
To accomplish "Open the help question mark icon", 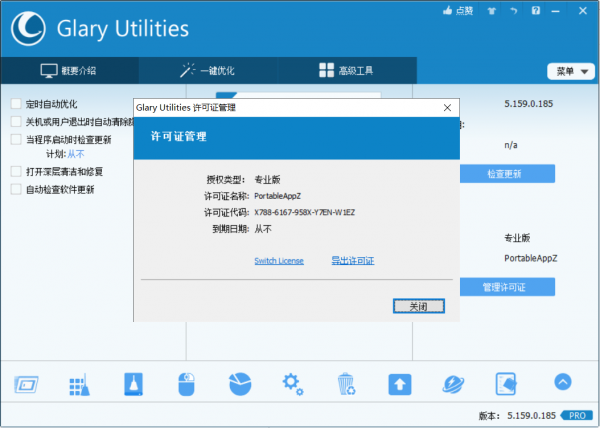I will click(x=536, y=11).
